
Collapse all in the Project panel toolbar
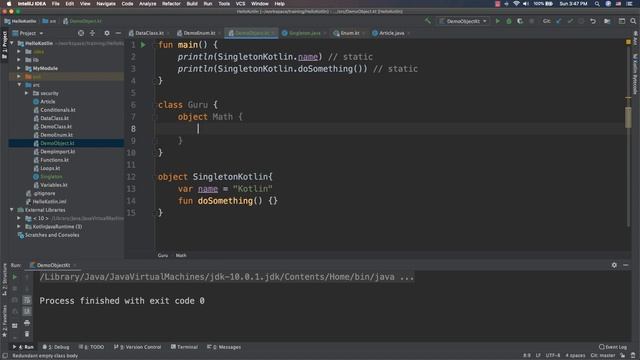pyautogui.click(x=93, y=33)
